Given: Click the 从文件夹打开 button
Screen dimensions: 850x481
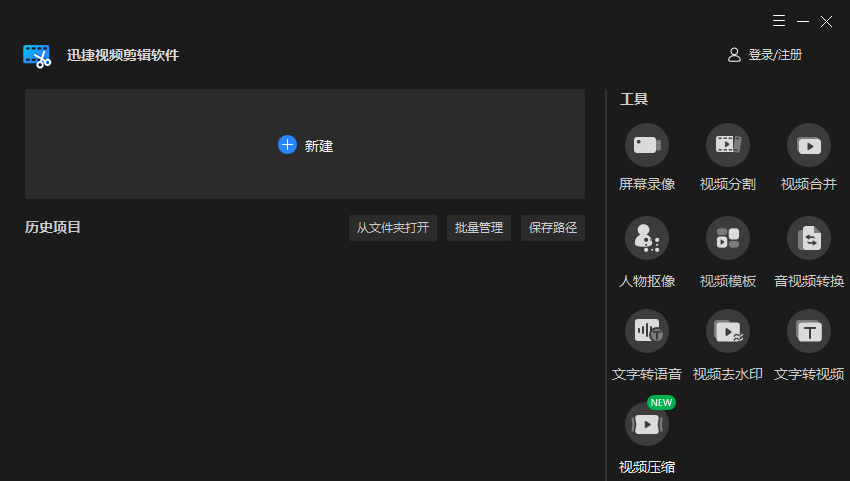Looking at the screenshot, I should point(392,228).
